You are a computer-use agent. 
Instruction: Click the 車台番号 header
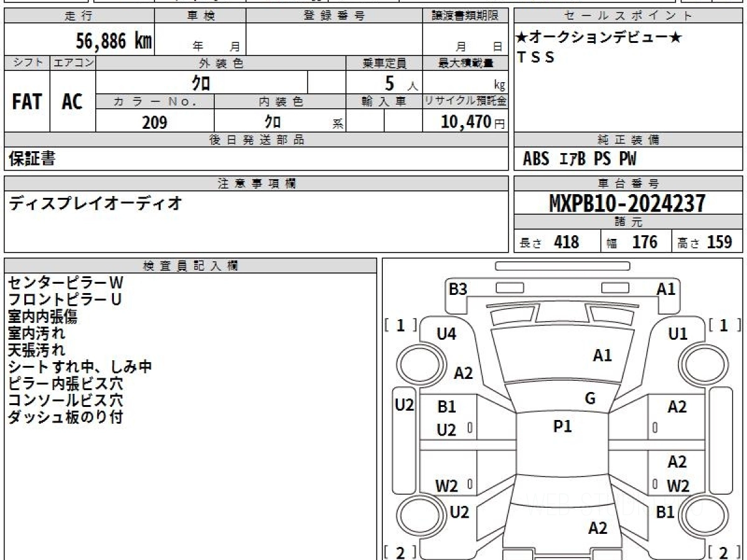pos(629,184)
